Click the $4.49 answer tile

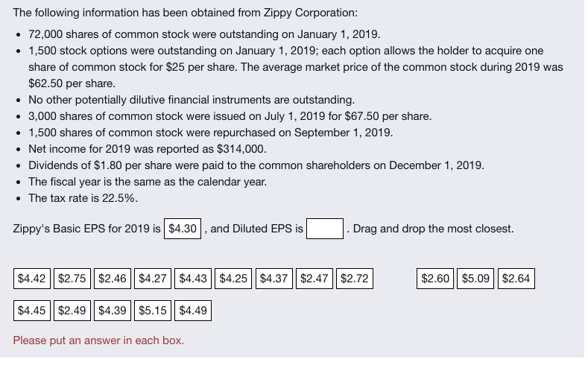[194, 310]
